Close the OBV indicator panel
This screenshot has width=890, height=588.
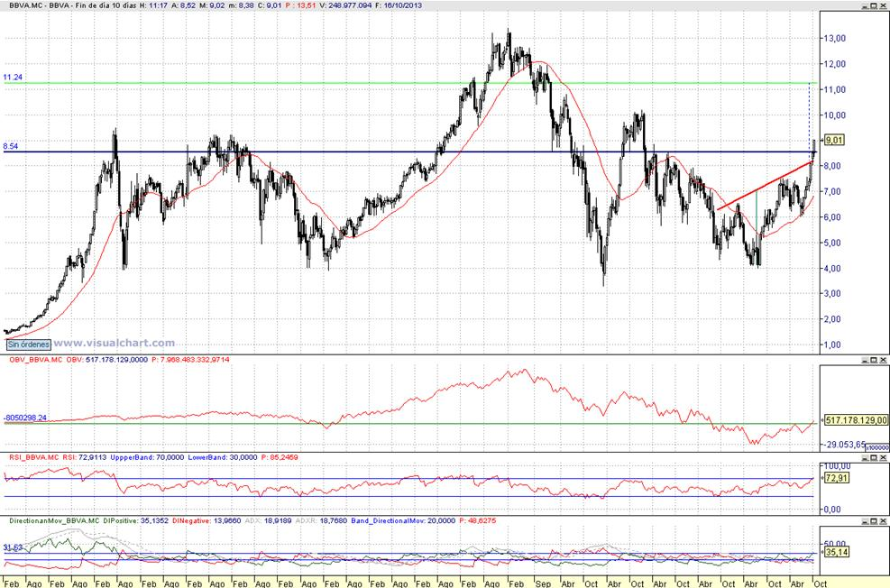click(x=883, y=360)
